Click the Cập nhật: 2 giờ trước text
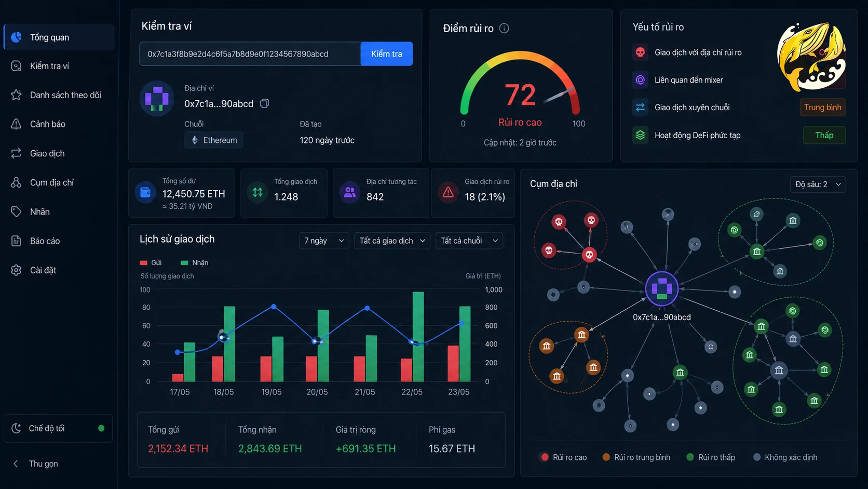This screenshot has height=489, width=868. (520, 142)
